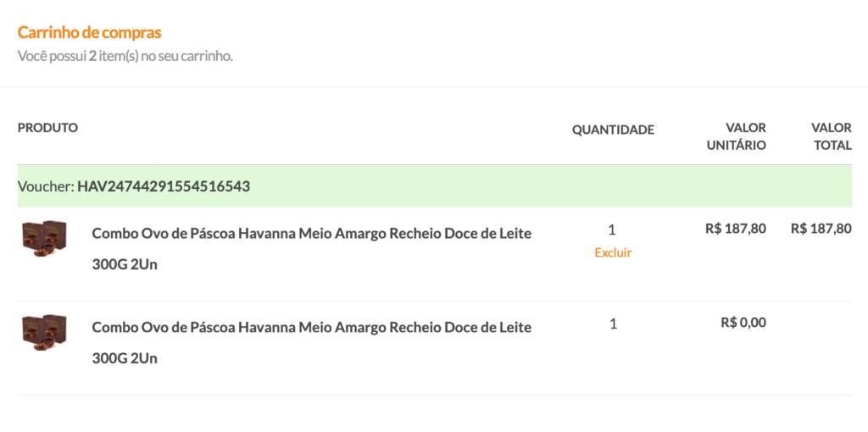This screenshot has width=868, height=432.
Task: Click the VALOR TOTAL column header
Action: (x=832, y=136)
